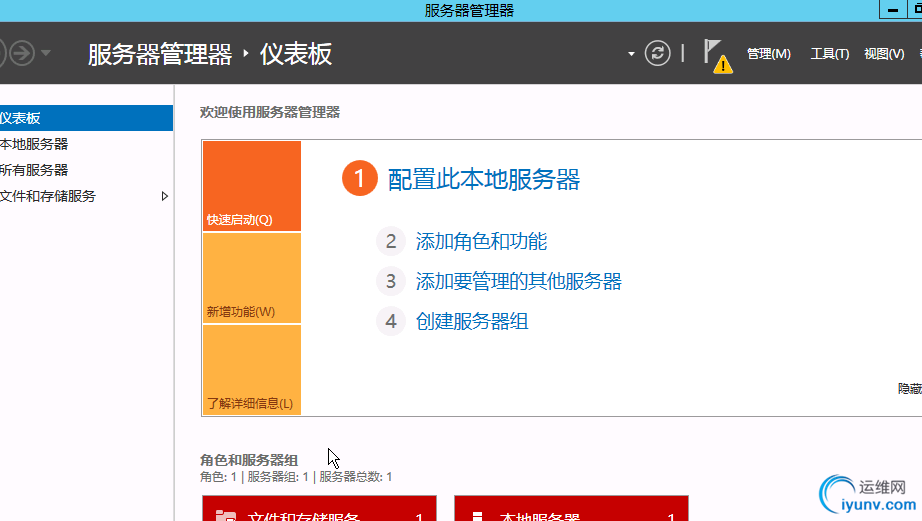Minimize the 服务器管理器 window
Screen dimensions: 922x521
click(x=893, y=10)
